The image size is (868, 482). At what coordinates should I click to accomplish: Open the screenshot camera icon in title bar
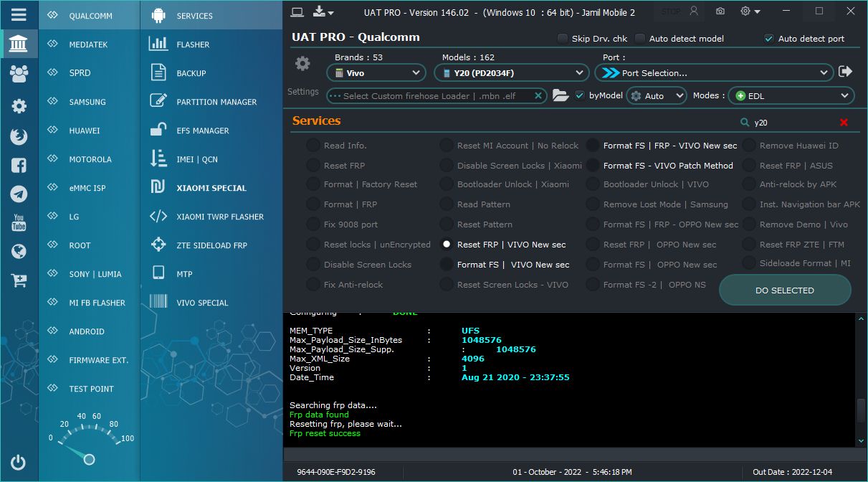[x=720, y=11]
